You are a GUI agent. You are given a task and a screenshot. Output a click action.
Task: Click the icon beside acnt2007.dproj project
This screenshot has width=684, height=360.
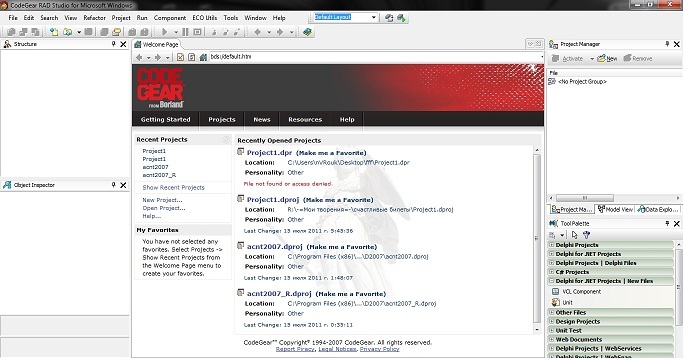(240, 246)
